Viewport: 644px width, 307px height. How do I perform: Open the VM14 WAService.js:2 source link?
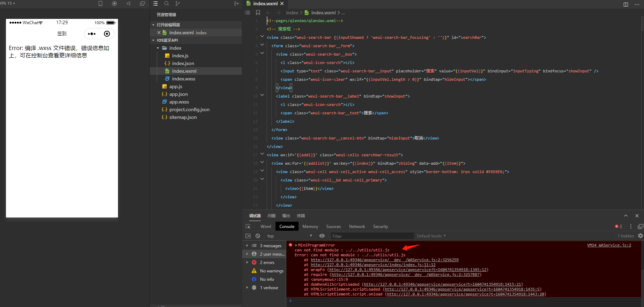coord(609,245)
